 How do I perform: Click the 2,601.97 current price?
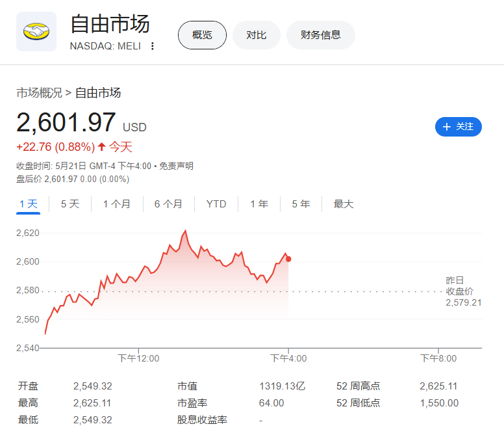[66, 123]
